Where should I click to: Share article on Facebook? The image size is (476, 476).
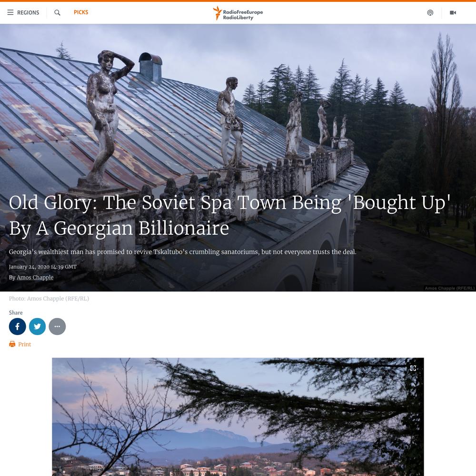(17, 327)
